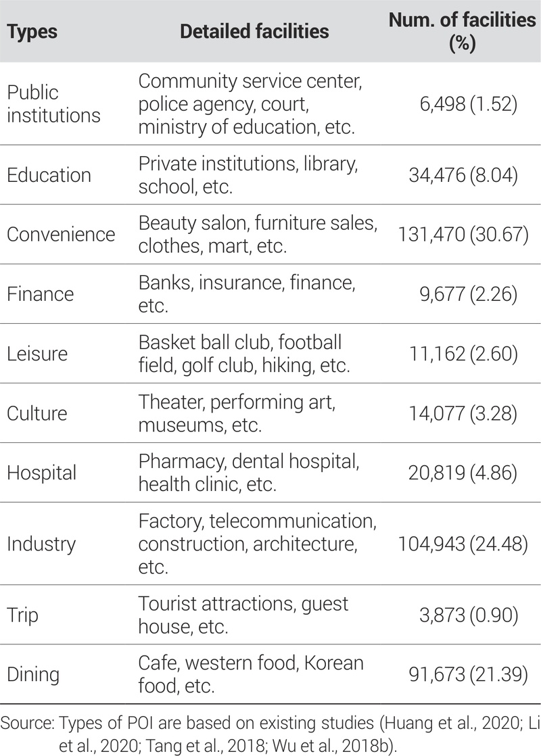Viewport: 541px width, 756px height.
Task: Click the Convenience type cell
Action: coord(61,234)
